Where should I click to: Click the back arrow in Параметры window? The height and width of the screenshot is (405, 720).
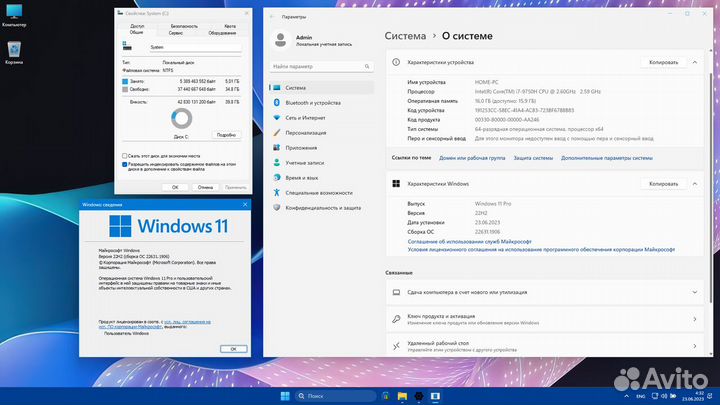[272, 17]
